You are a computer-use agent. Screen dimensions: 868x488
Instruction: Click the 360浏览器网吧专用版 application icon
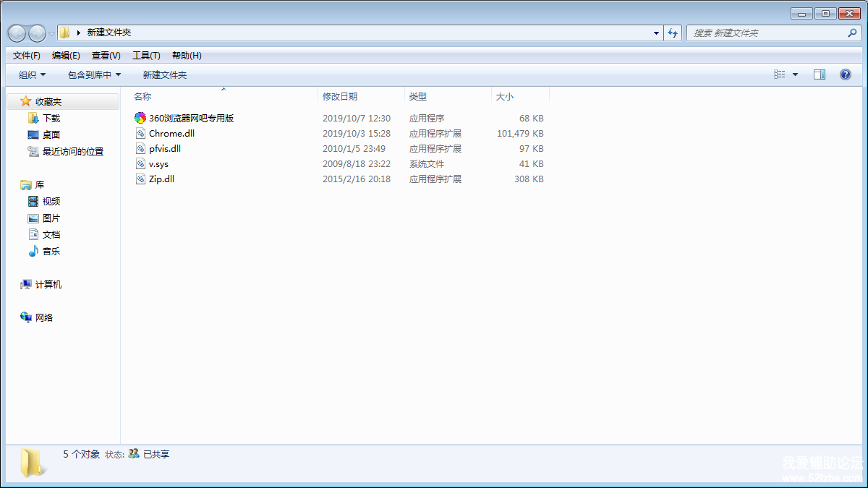140,118
